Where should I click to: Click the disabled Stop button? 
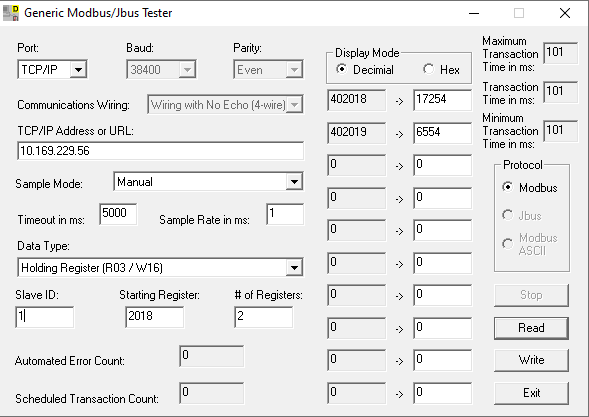coord(531,295)
